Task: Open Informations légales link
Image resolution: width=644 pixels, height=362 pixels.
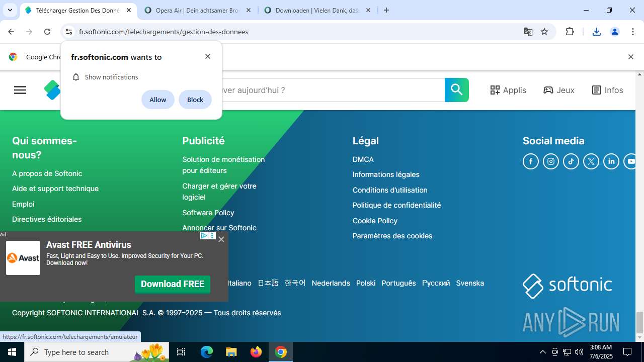Action: tap(386, 174)
